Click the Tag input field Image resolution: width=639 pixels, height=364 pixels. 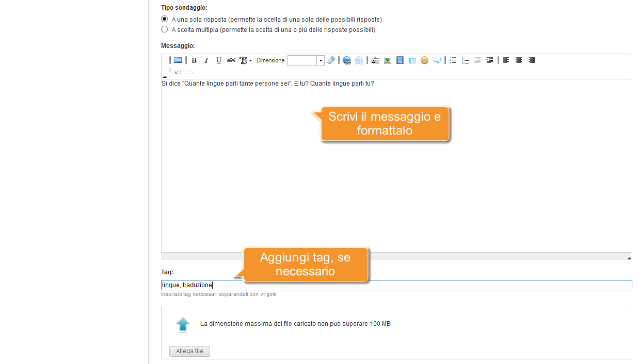(396, 285)
